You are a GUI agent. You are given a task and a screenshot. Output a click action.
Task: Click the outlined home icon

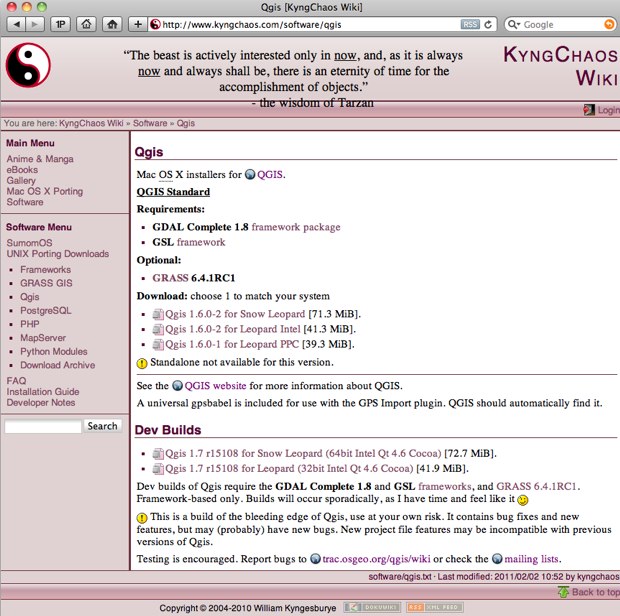(86, 25)
